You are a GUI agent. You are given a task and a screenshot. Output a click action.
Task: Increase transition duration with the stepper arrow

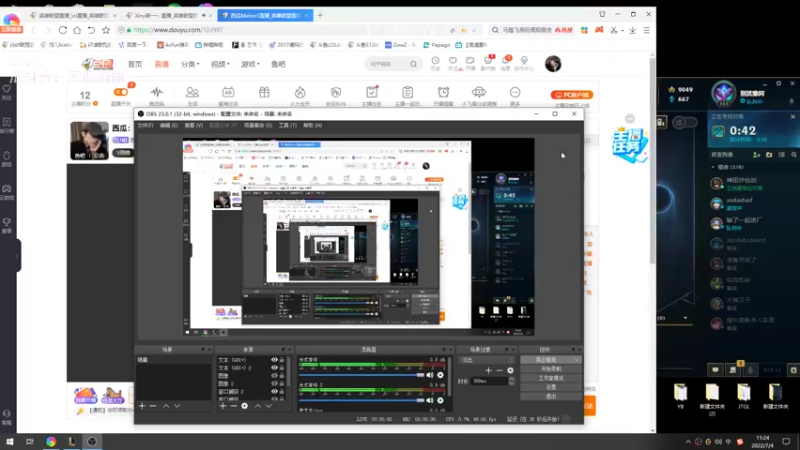(x=512, y=379)
